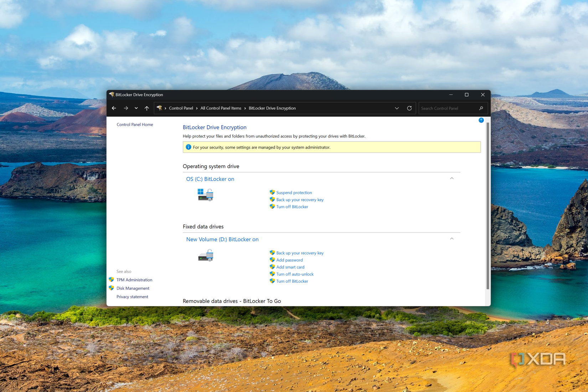Suspend protection on OS (C:)
The image size is (588, 392).
pos(294,192)
